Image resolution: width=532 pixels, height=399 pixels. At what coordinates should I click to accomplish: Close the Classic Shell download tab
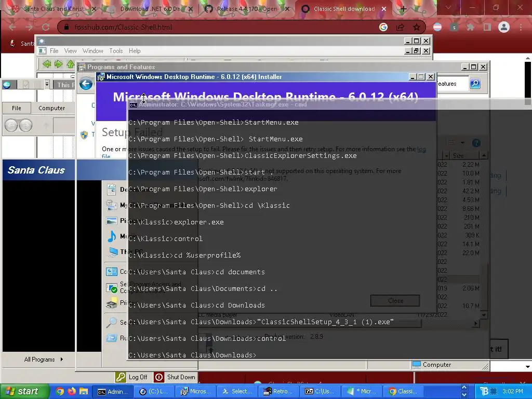coord(384,9)
